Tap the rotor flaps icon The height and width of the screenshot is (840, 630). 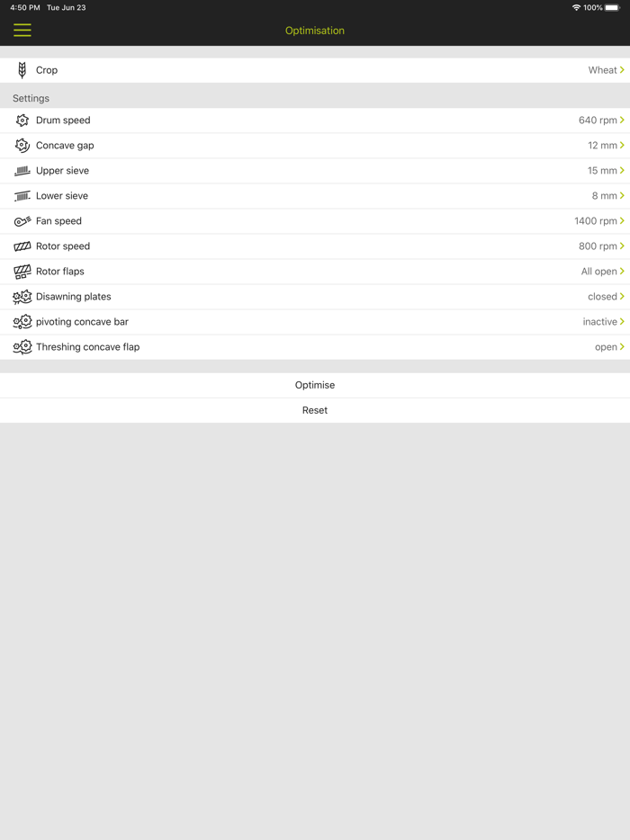22,272
